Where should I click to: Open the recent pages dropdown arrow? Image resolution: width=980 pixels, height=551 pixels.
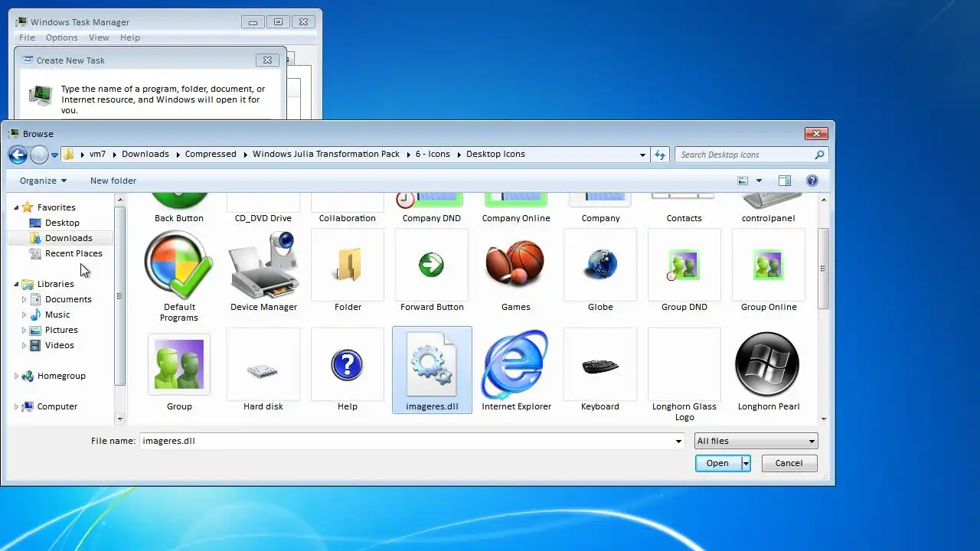[x=54, y=155]
